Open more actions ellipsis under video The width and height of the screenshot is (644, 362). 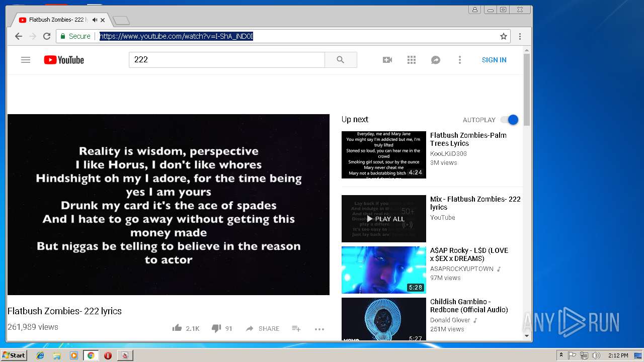319,329
